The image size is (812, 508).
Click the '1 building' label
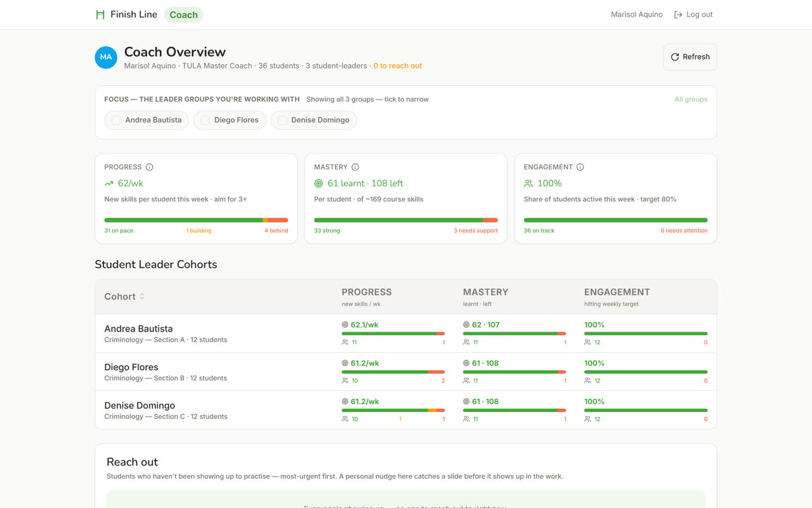tap(199, 231)
